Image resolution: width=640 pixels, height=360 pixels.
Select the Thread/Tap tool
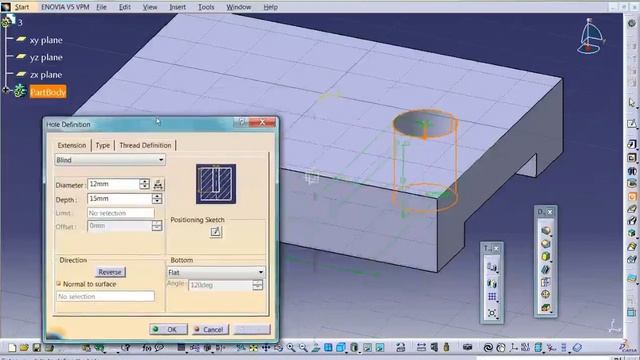point(546,294)
